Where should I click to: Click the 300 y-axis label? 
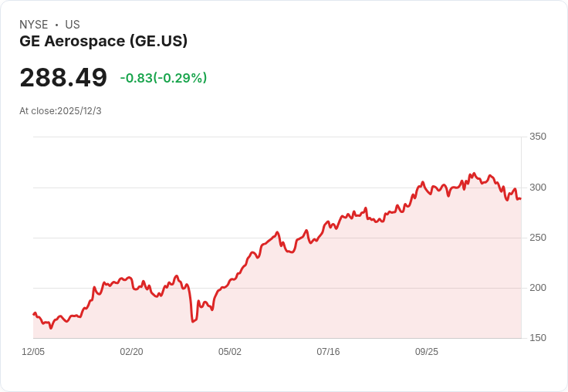click(537, 188)
